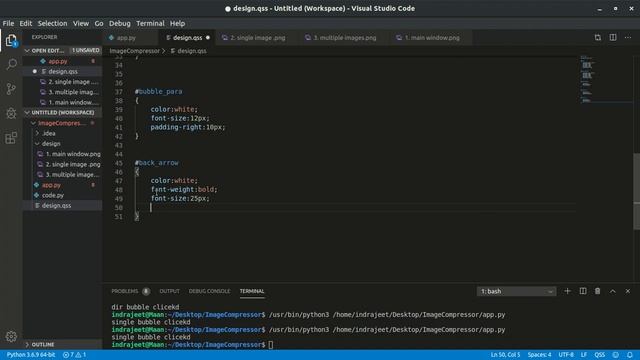Split the editor to the right

pyautogui.click(x=613, y=38)
